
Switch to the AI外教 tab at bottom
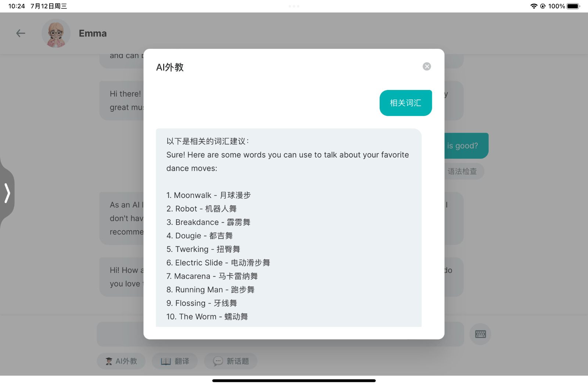(x=121, y=361)
